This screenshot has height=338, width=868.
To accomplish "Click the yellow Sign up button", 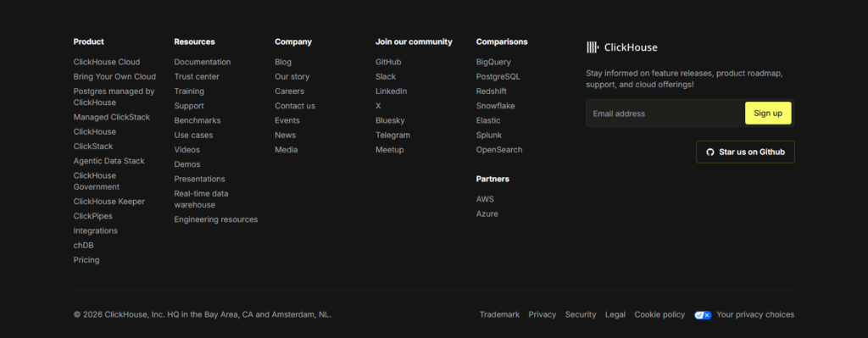I will click(x=768, y=114).
